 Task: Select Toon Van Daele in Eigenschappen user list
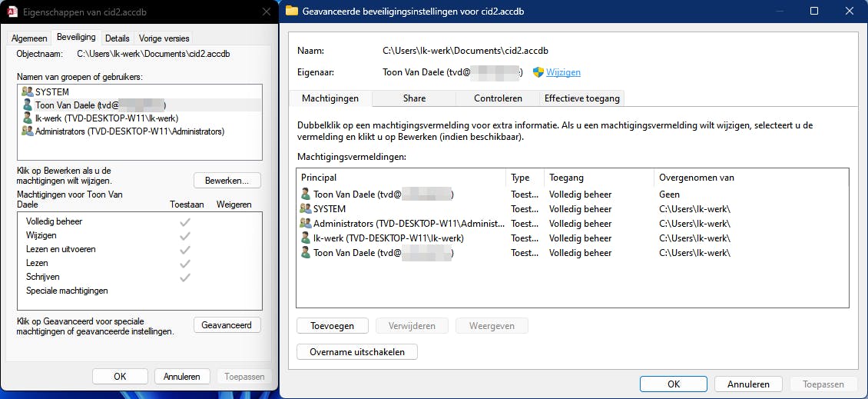(140, 105)
